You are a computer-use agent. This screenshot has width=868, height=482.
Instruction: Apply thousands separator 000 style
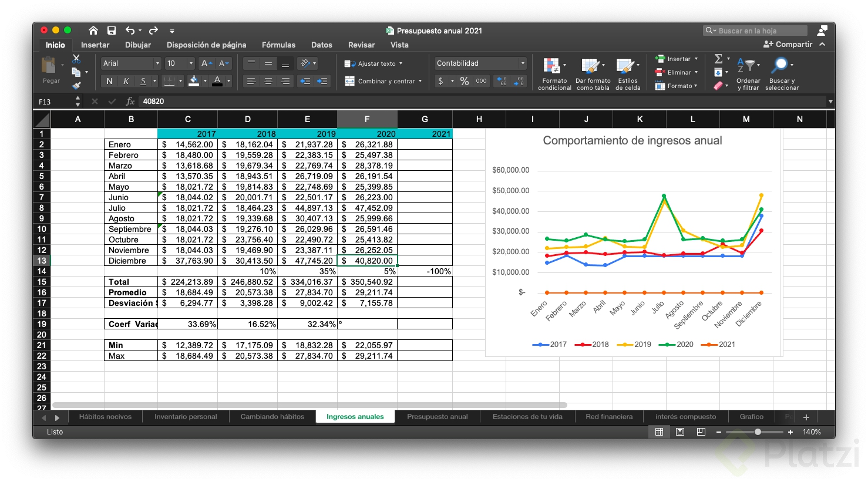[482, 81]
